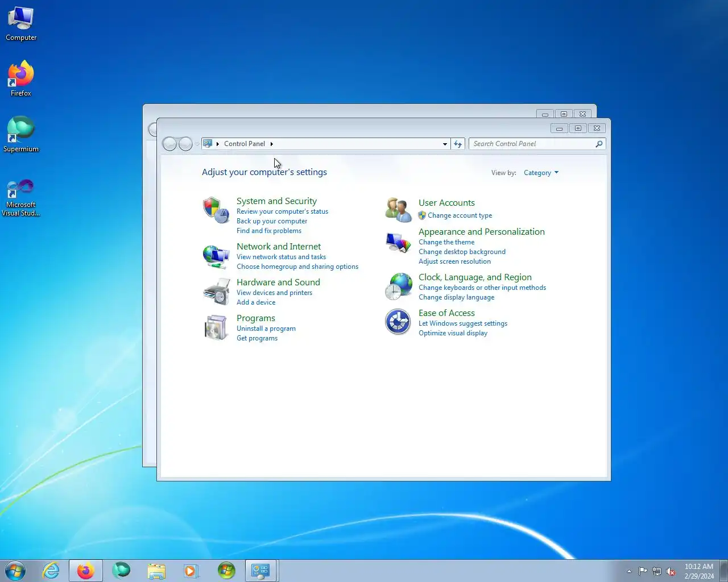The width and height of the screenshot is (728, 582).
Task: Click Adjust screen resolution
Action: [454, 261]
